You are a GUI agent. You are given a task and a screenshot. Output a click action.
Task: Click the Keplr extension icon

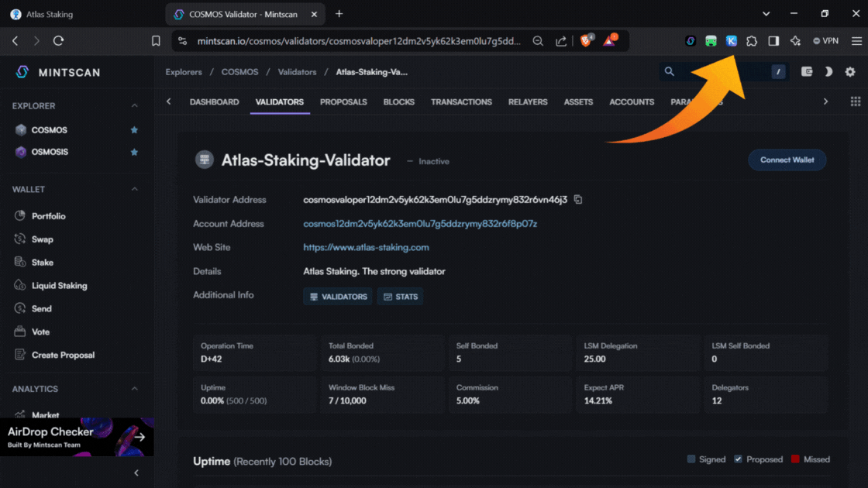[x=731, y=41]
